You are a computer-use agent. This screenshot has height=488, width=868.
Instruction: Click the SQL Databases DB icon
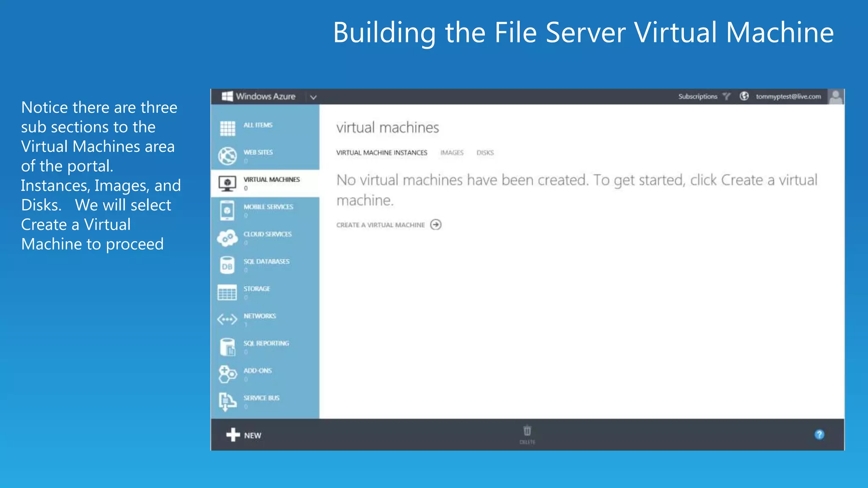point(227,266)
